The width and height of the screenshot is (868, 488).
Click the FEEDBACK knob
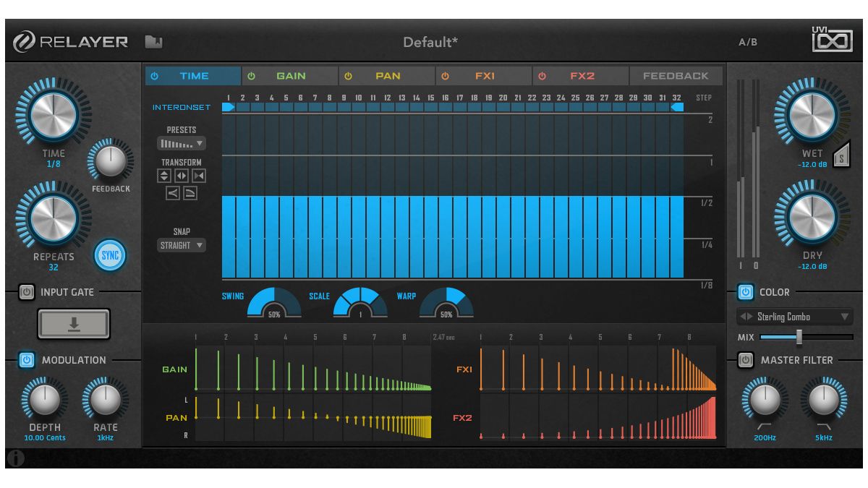tap(111, 161)
